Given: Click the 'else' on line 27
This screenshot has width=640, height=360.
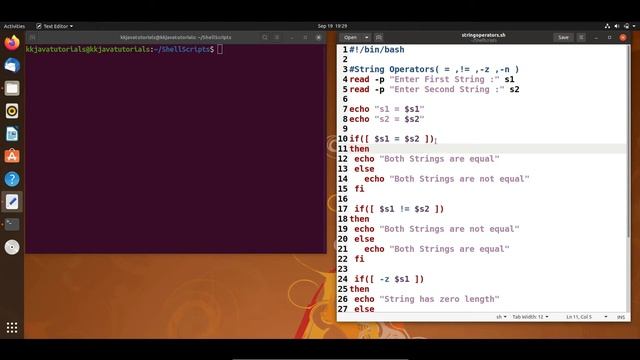Looking at the screenshot, I should pos(364,309).
